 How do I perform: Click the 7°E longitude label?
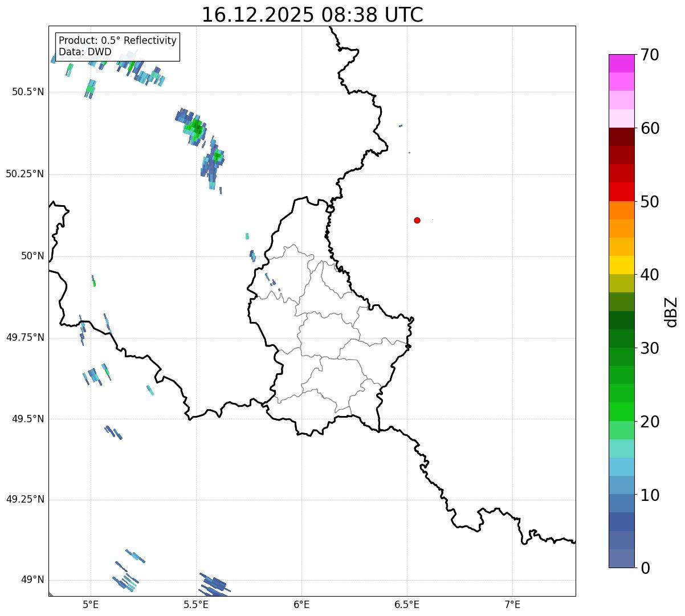point(512,604)
